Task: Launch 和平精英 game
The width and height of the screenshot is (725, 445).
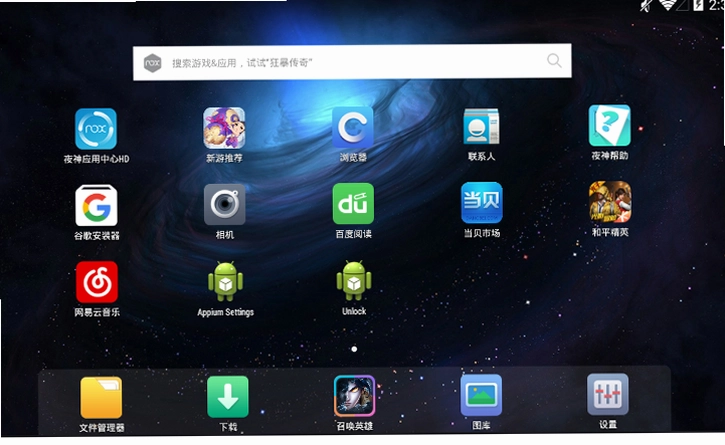Action: coord(610,202)
